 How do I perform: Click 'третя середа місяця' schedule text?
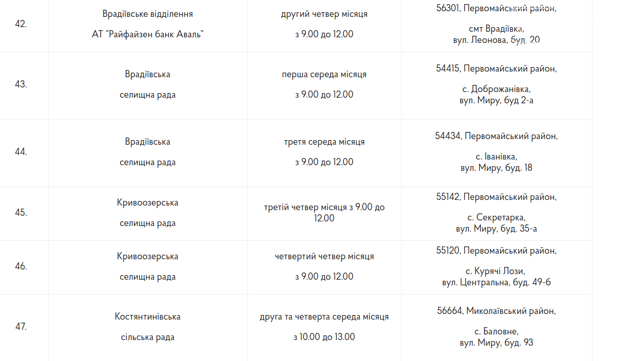[324, 142]
